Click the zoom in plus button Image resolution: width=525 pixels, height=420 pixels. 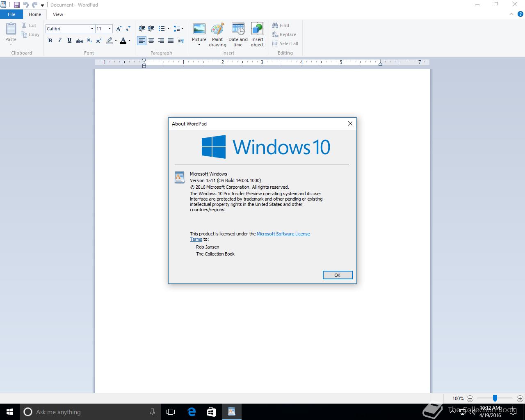pos(520,398)
